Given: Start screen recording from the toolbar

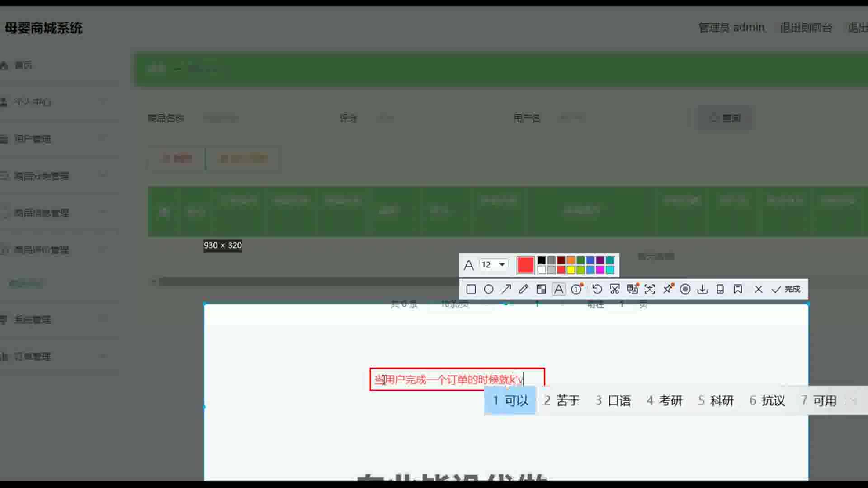Looking at the screenshot, I should coord(685,289).
